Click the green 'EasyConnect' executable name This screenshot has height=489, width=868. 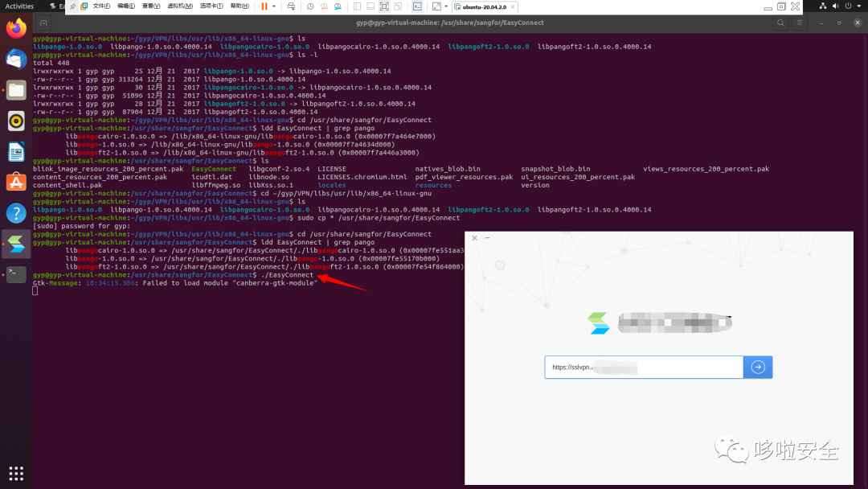tap(214, 169)
